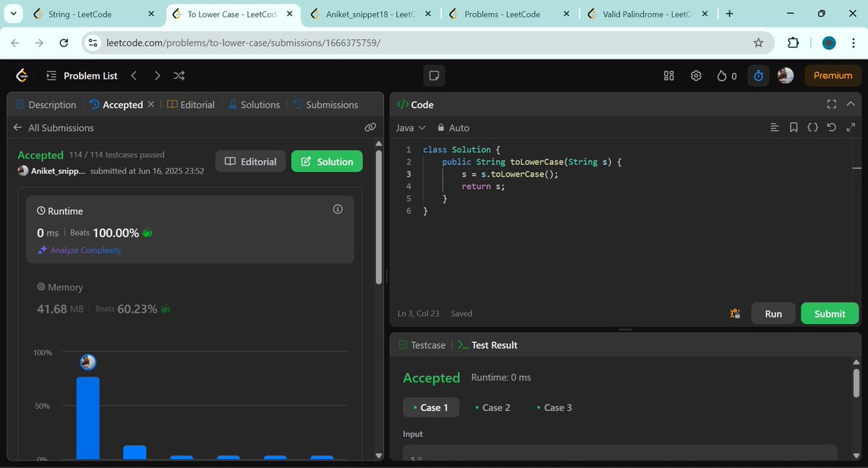Close the Accepted tab
Screen dimensions: 868x468
point(151,104)
